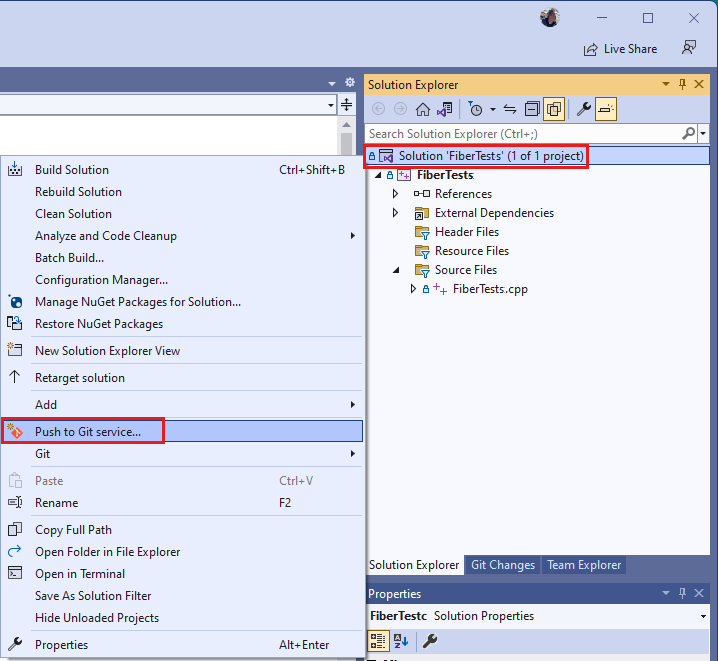Select the FiberTests project

coord(445,175)
